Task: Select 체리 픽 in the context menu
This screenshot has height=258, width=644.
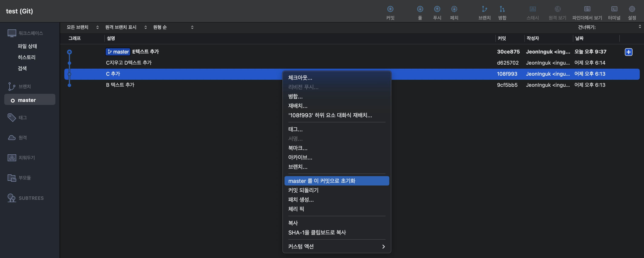Action: 296,209
